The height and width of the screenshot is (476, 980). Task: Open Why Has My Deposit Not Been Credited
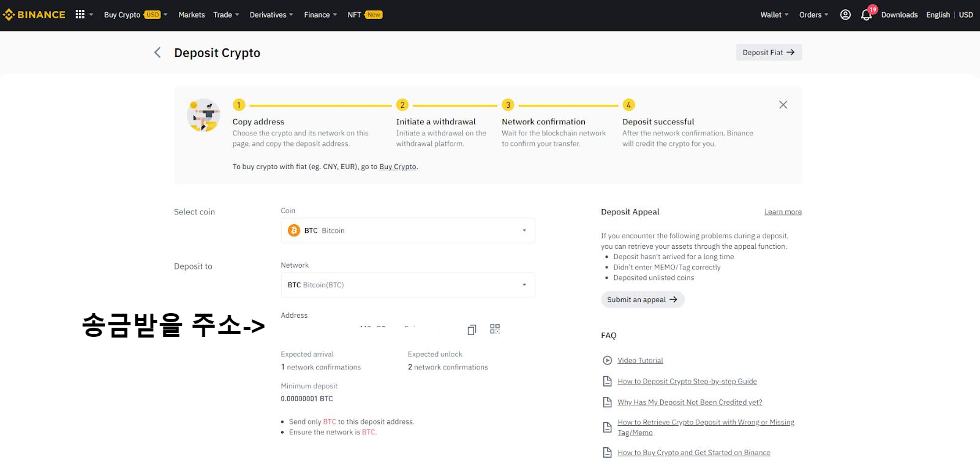point(690,402)
